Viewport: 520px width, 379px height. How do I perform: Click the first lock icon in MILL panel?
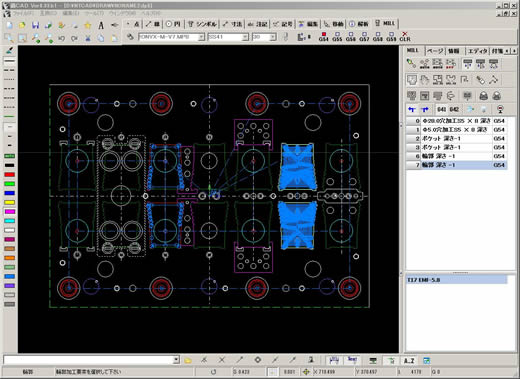point(483,96)
